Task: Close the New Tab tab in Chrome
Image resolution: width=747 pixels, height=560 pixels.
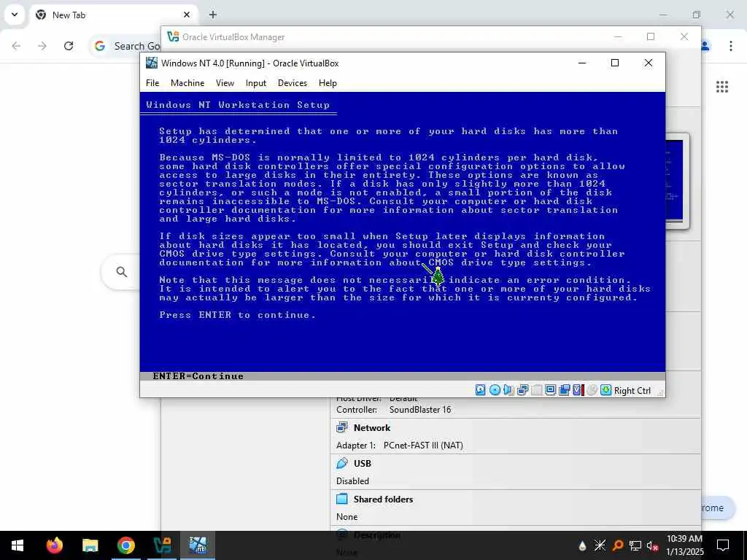Action: pyautogui.click(x=187, y=15)
